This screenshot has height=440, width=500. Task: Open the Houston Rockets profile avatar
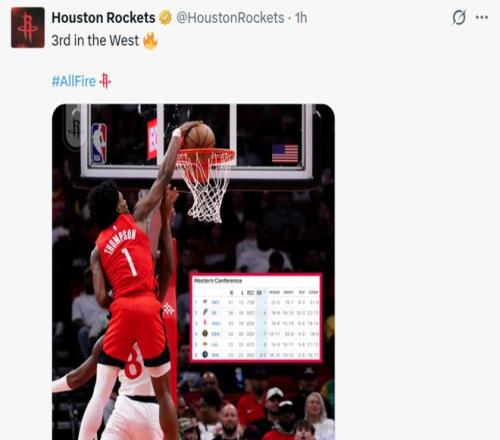coord(28,27)
